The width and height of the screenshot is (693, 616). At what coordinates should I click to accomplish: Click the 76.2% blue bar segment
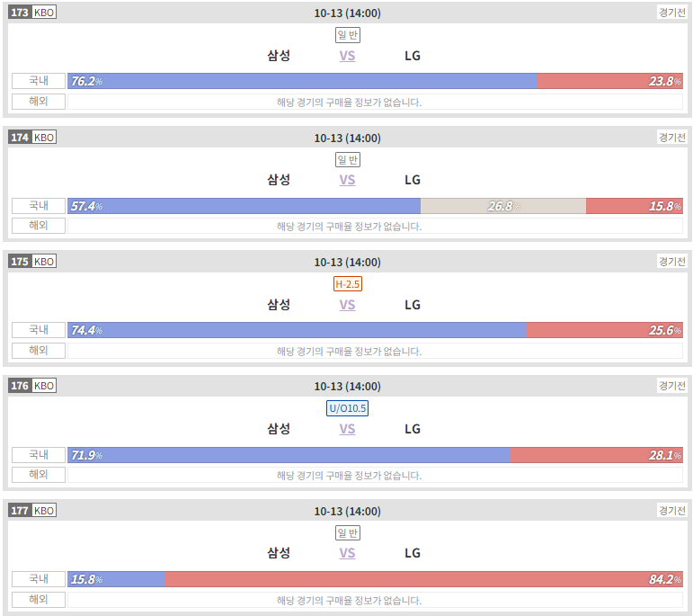coord(302,81)
